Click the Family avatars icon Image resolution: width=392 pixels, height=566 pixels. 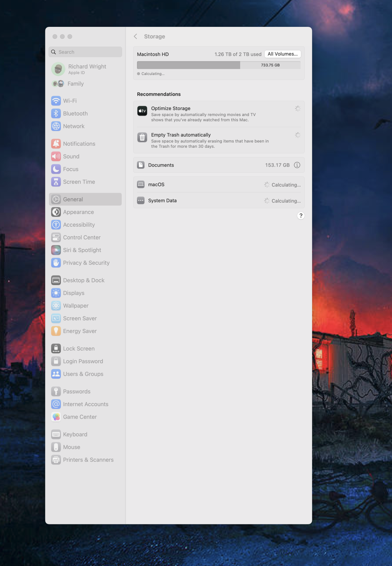pos(58,84)
